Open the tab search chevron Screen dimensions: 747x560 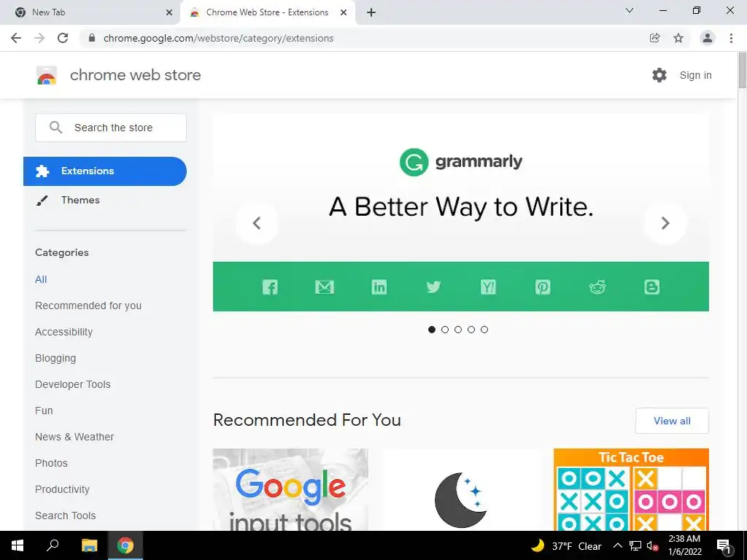click(x=630, y=10)
